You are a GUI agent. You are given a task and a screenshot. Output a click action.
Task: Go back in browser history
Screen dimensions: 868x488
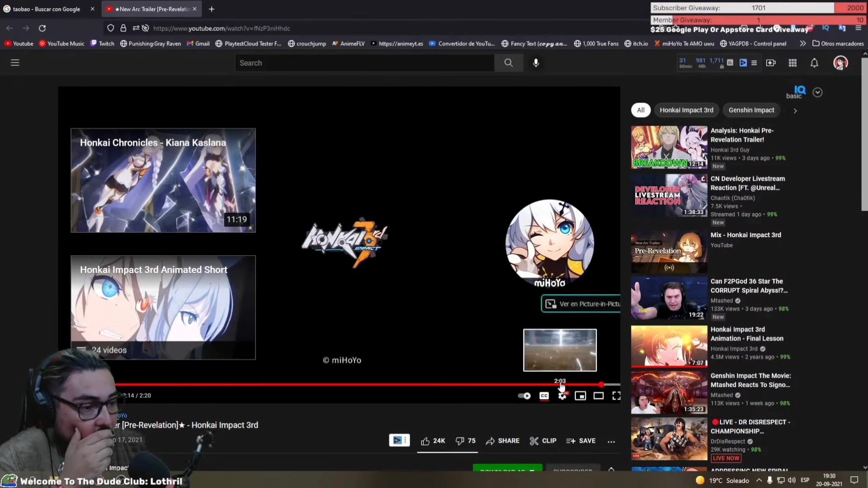pyautogui.click(x=9, y=28)
